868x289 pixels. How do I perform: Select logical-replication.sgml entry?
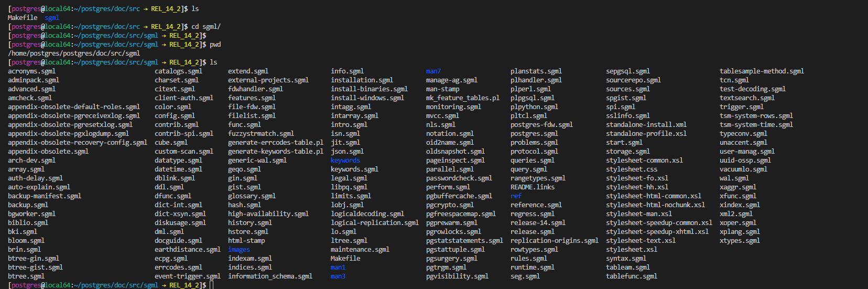pos(375,223)
